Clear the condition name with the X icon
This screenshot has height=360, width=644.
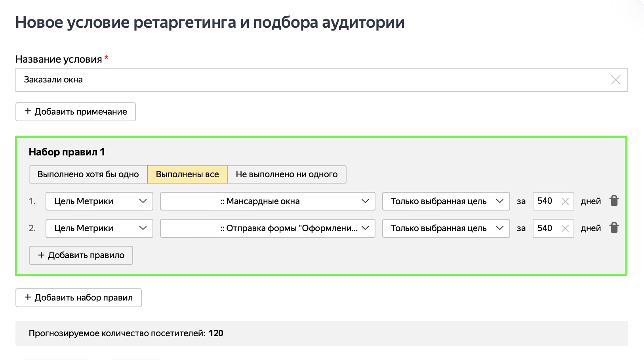[615, 80]
